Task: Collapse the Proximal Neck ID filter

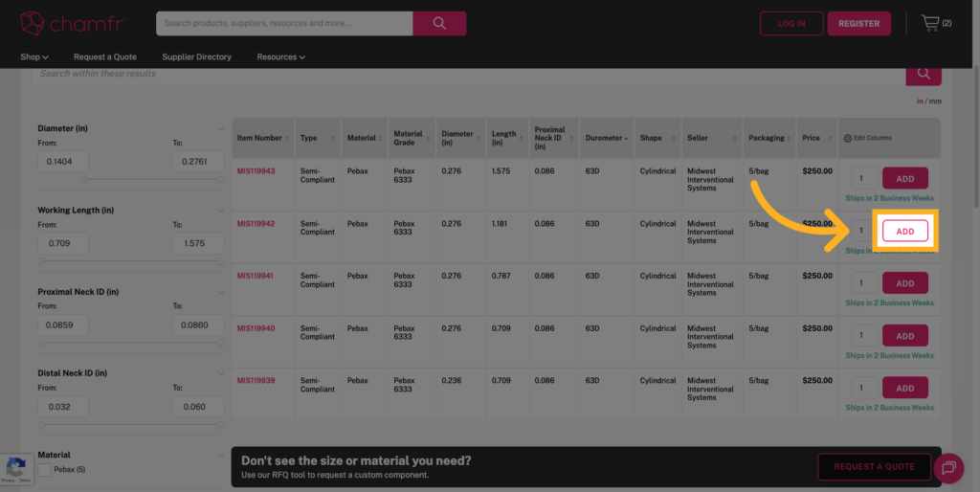Action: pos(221,292)
